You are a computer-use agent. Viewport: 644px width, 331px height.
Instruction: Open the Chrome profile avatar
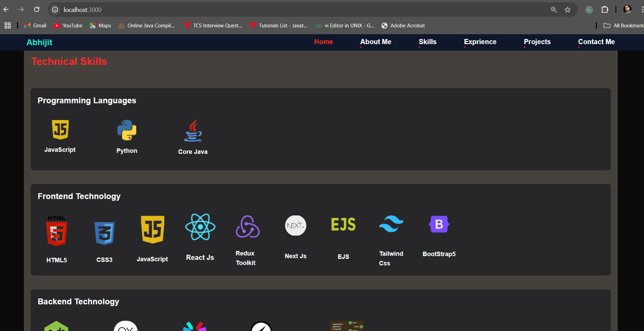coord(627,10)
